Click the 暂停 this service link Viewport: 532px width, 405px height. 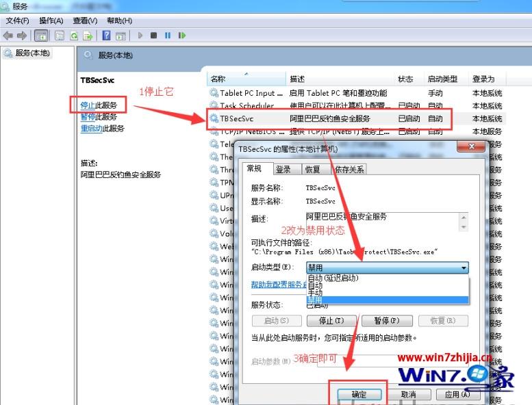click(88, 117)
